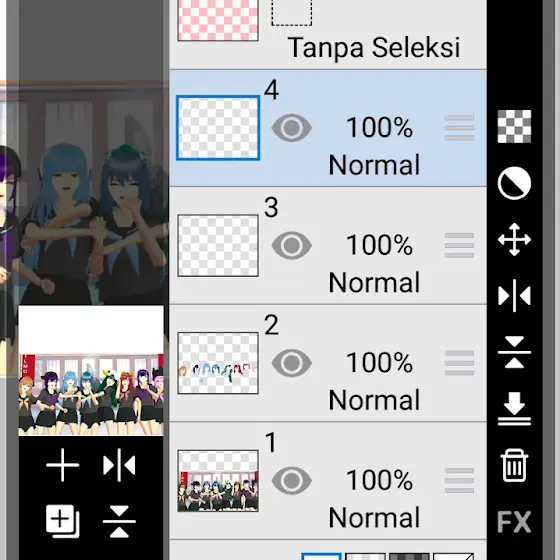Merge layer down with the download arrow icon

(514, 409)
